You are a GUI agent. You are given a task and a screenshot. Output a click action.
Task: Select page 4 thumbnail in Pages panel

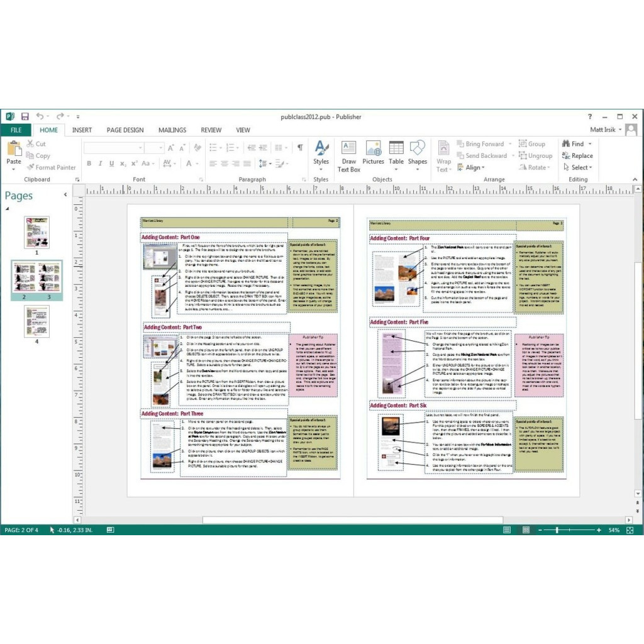[36, 322]
